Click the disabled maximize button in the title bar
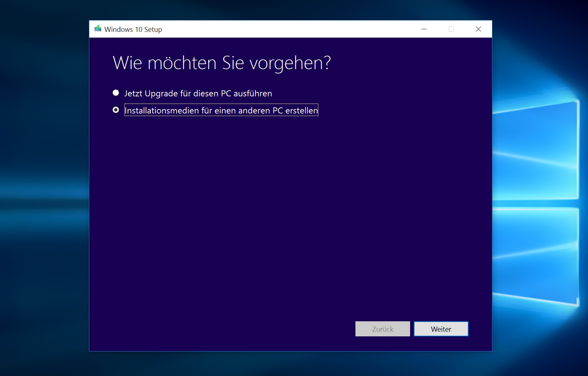Viewport: 588px width, 376px height. click(451, 29)
